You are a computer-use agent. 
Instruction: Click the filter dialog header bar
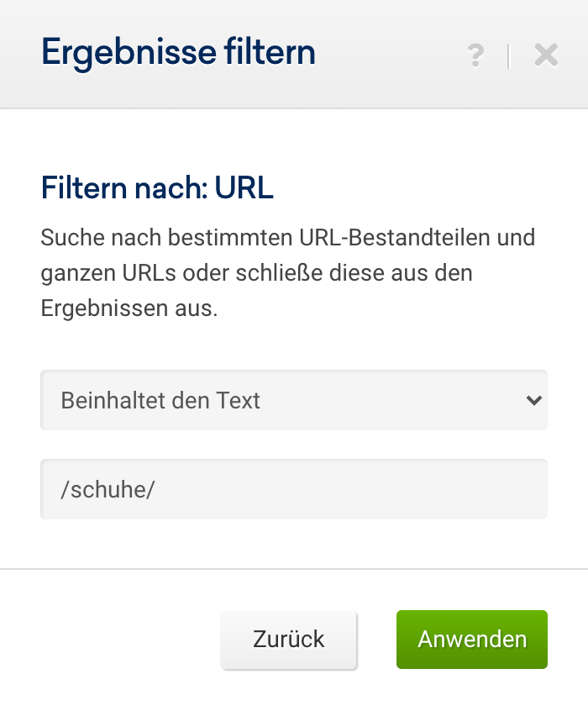pyautogui.click(x=294, y=53)
